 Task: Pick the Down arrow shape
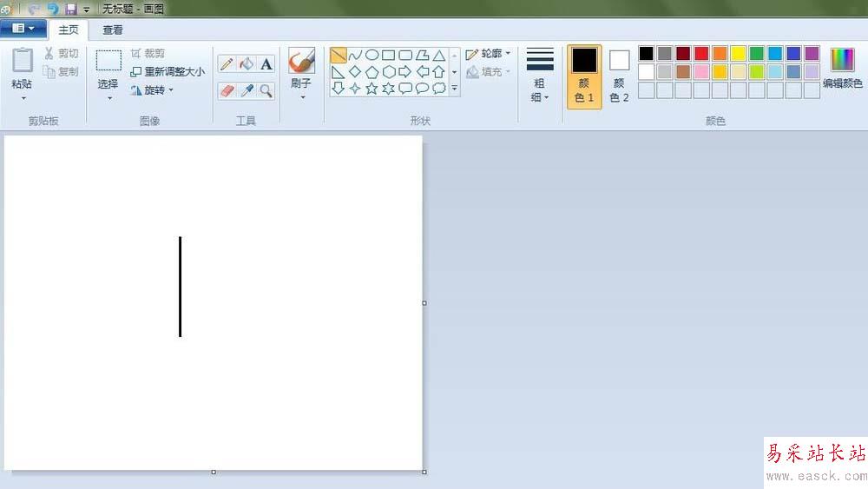[339, 88]
